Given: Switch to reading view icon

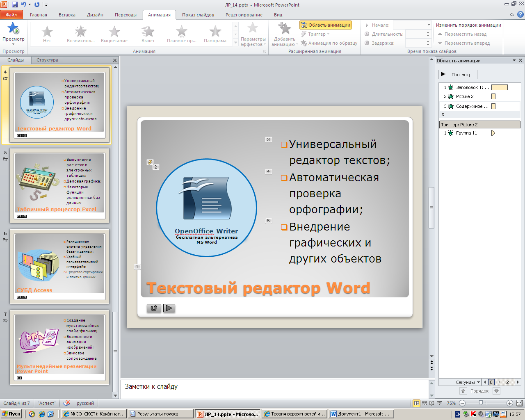Looking at the screenshot, I should click(x=432, y=403).
